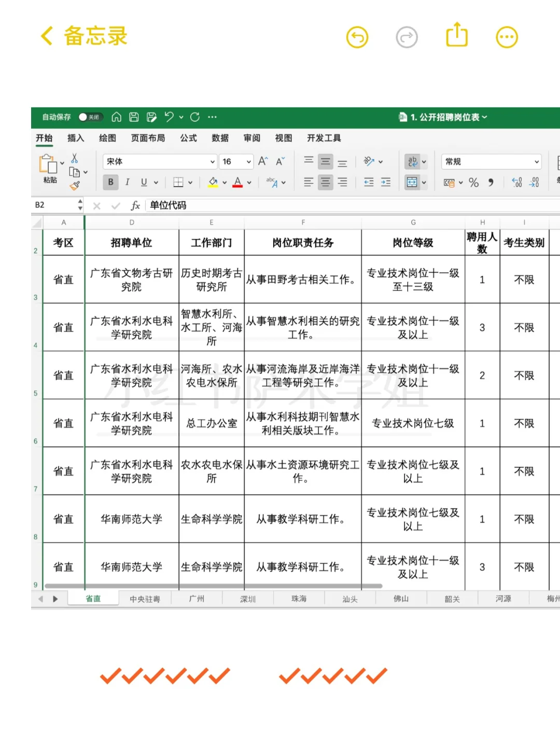Viewport: 560px width, 747px height.
Task: Switch to the 页面布局 ribbon tab
Action: 148,138
